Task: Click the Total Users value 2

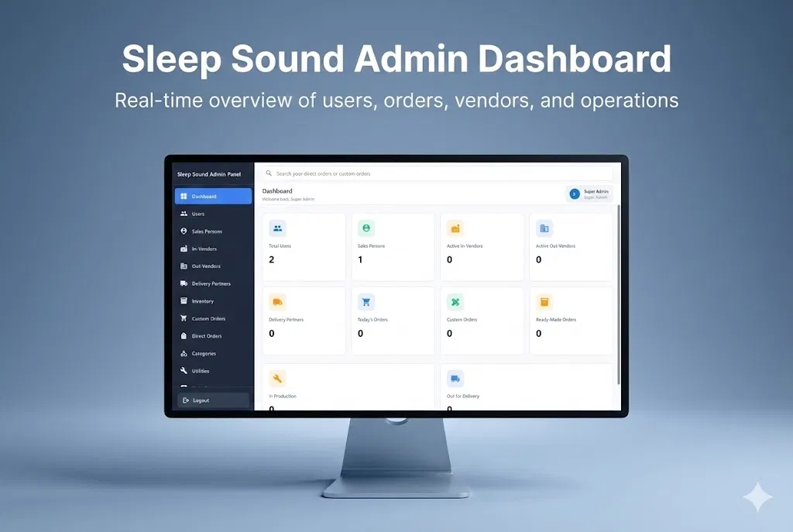Action: [272, 259]
